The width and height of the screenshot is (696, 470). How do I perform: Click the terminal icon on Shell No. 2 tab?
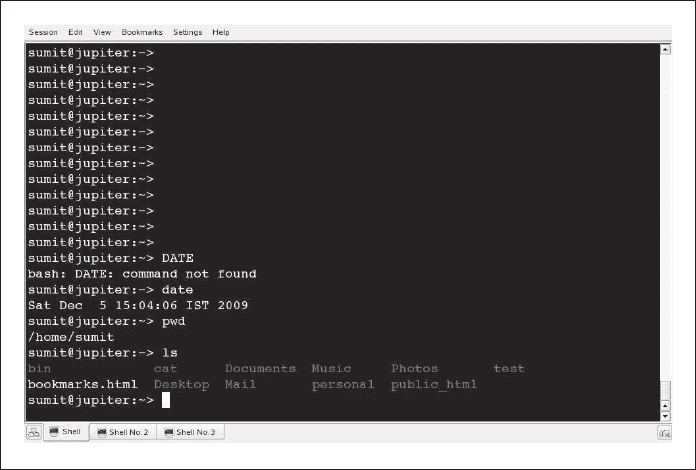102,432
